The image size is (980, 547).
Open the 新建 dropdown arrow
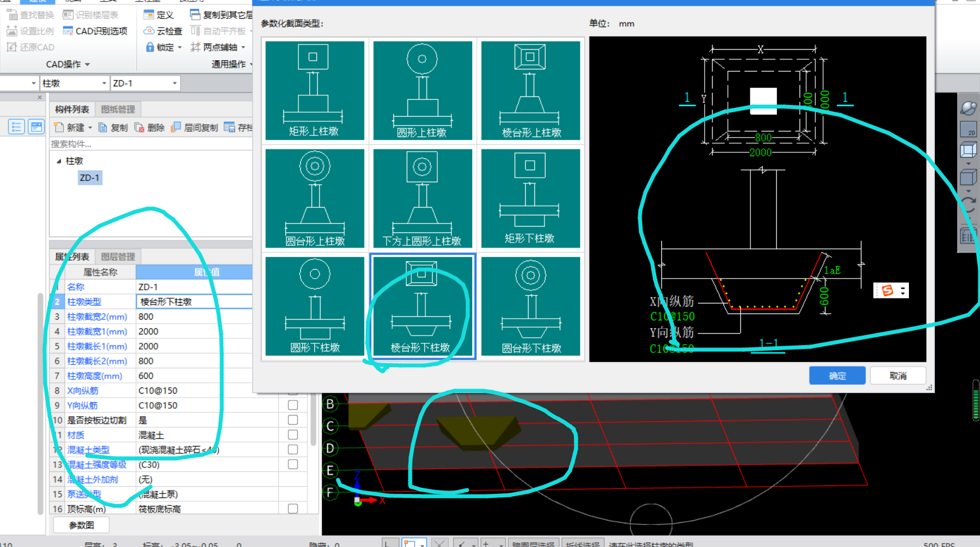coord(90,127)
